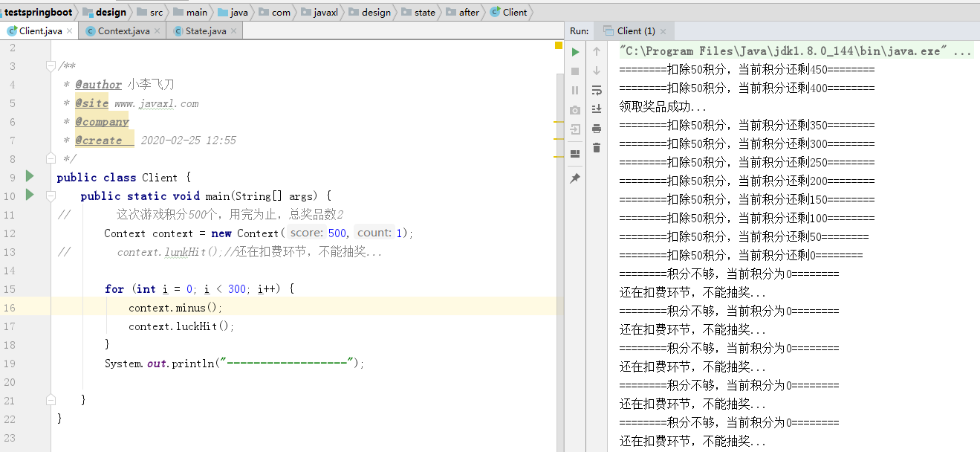Click the yellow warning stripe mark beside line 8

click(x=559, y=157)
